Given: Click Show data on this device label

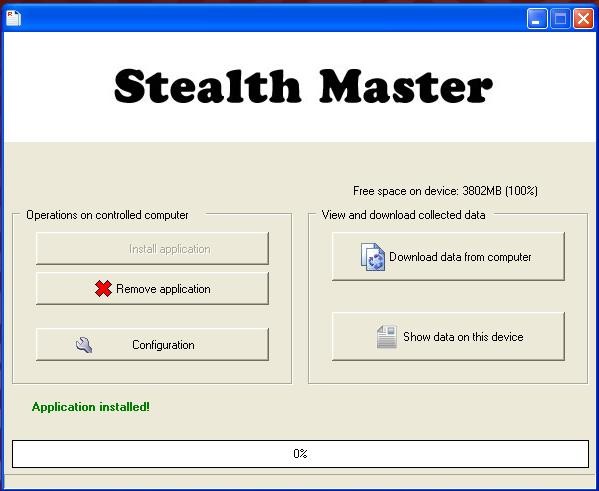Looking at the screenshot, I should coord(463,337).
